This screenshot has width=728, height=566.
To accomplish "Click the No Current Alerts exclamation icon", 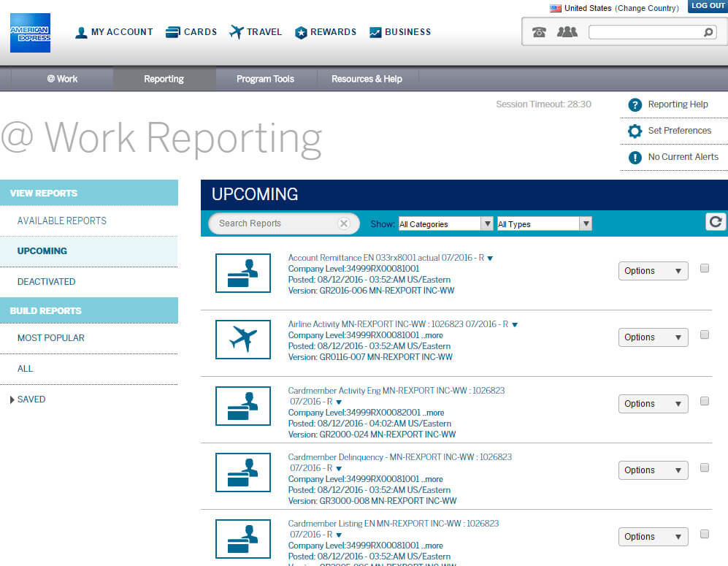I will point(635,156).
